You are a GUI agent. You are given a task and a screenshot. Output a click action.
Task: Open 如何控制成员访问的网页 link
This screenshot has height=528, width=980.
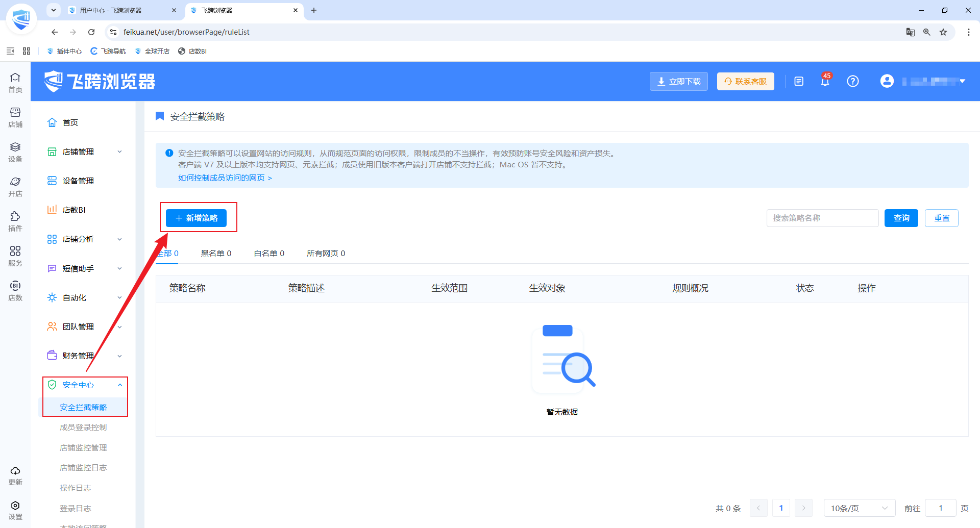(x=225, y=178)
